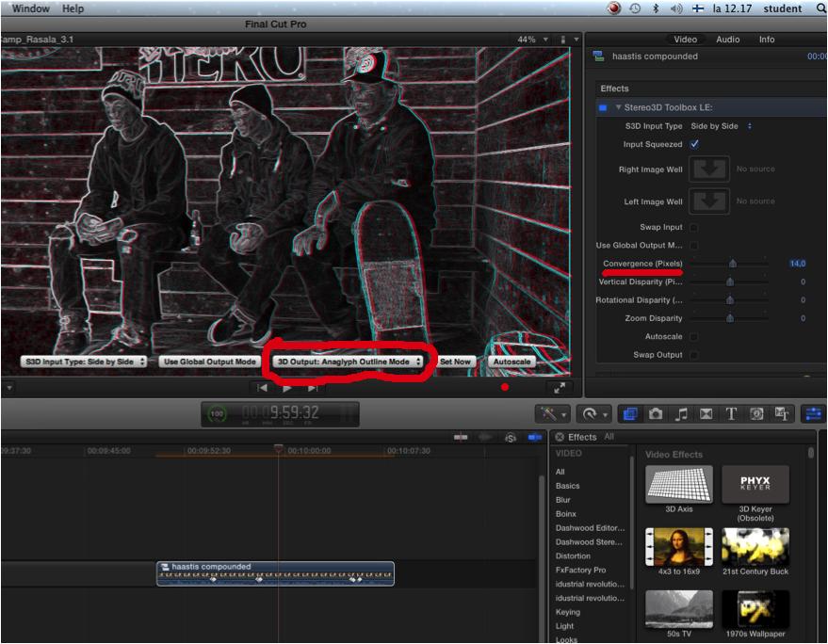
Task: Toggle timeline skimming
Action: [461, 437]
